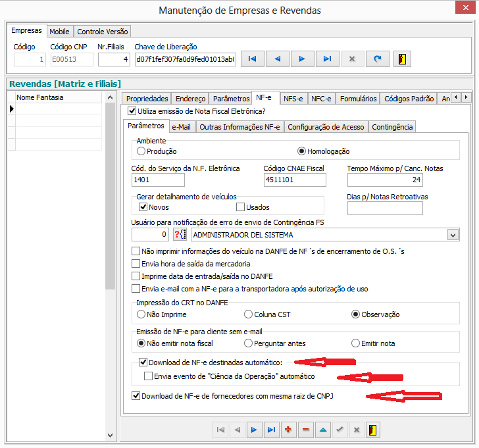Viewport: 479px width, 448px height.
Task: Go to last Empresa record in top navigator
Action: 328,59
